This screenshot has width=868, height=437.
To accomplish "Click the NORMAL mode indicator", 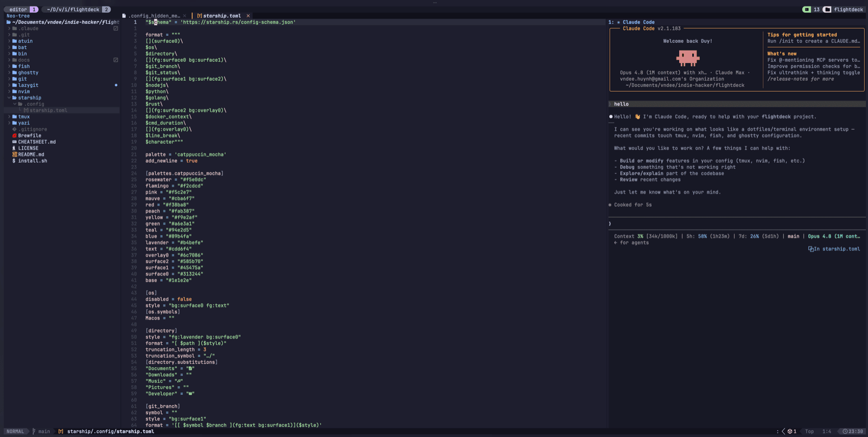I will point(15,432).
